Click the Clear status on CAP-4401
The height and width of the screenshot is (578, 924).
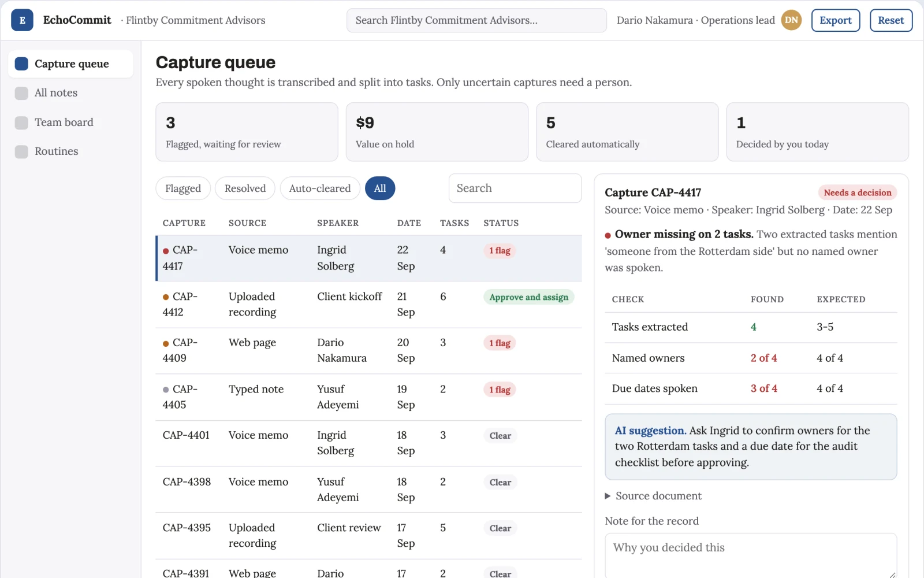[500, 436]
